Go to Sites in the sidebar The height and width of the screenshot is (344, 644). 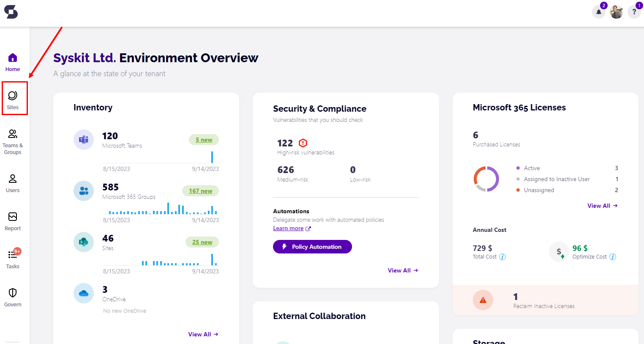click(x=13, y=99)
